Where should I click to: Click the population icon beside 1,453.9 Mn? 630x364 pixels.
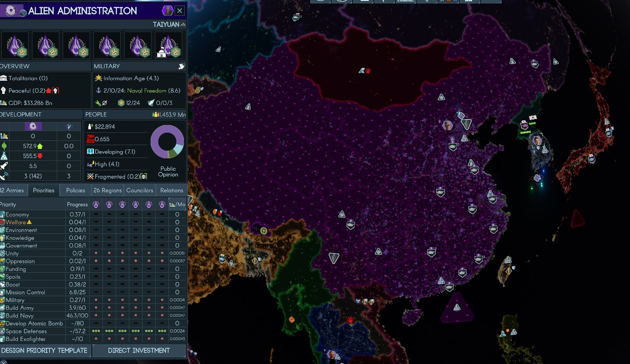coord(156,114)
